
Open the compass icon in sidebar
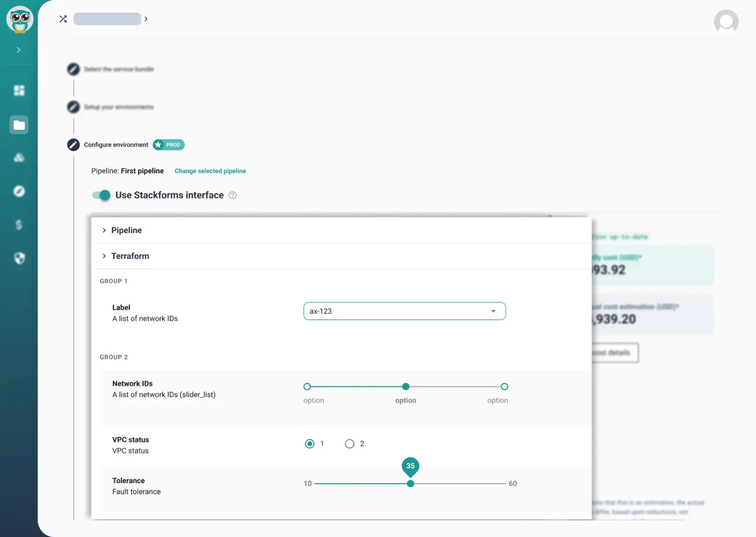[19, 191]
